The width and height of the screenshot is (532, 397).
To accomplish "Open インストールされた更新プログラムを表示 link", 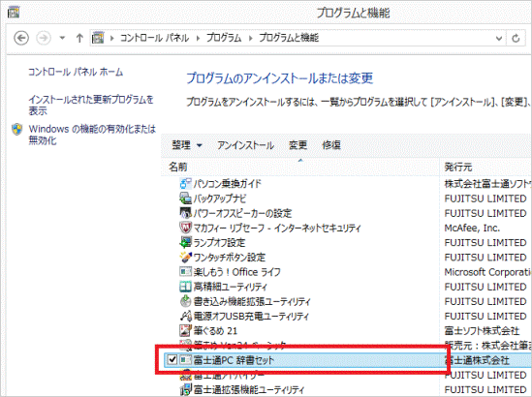I will coord(91,106).
